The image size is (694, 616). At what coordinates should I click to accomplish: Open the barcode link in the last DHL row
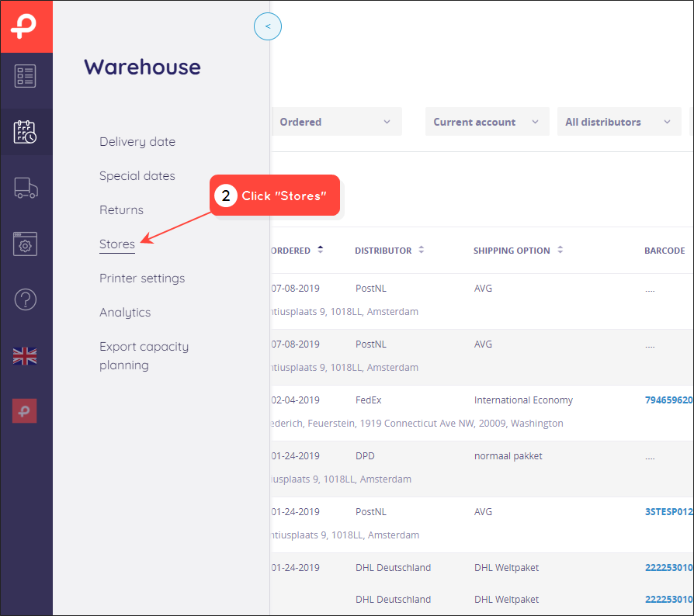pos(669,600)
